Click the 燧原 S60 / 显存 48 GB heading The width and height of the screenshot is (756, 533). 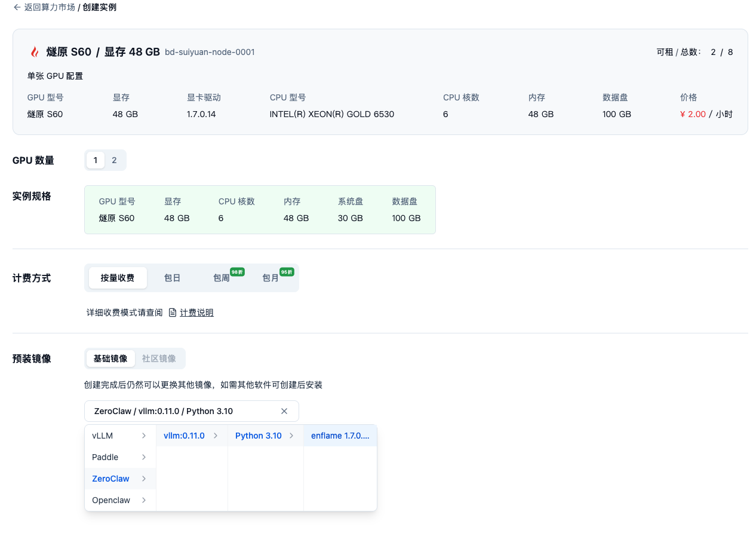[x=103, y=52]
